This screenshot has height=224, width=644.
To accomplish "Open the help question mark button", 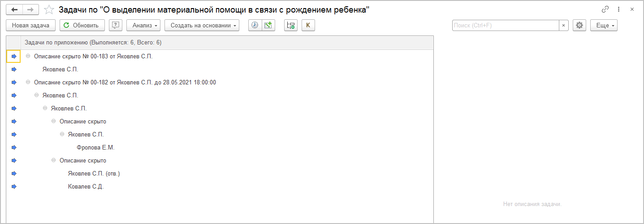I will point(116,25).
